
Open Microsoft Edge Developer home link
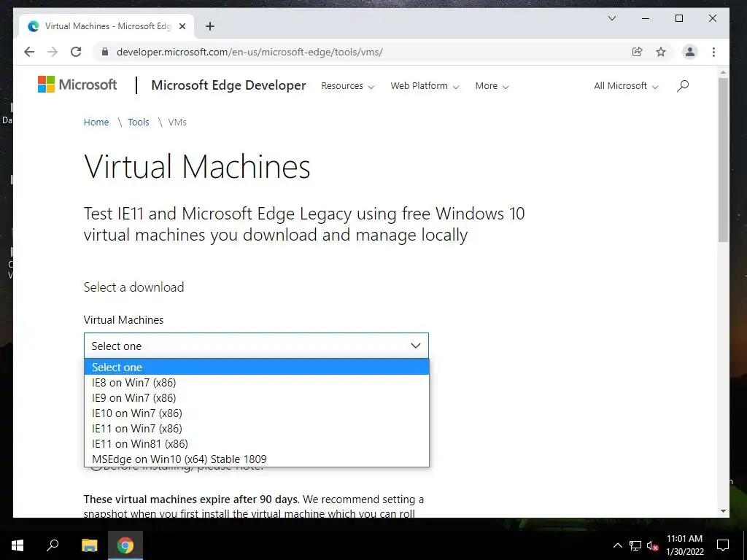click(228, 85)
